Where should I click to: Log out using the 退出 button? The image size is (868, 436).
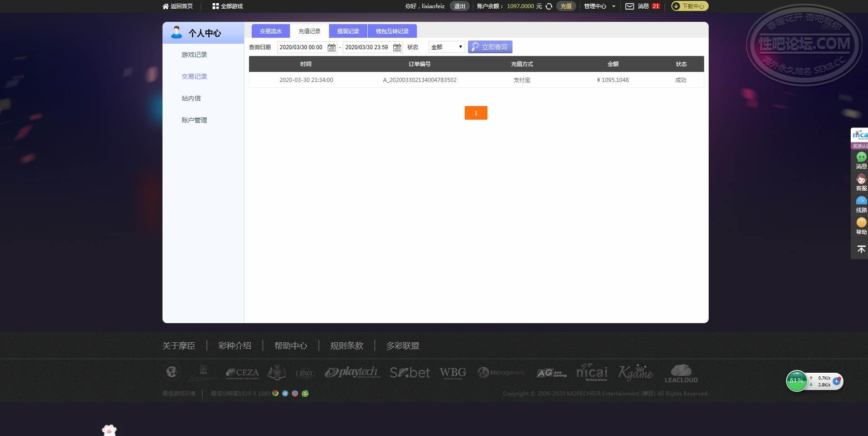458,6
